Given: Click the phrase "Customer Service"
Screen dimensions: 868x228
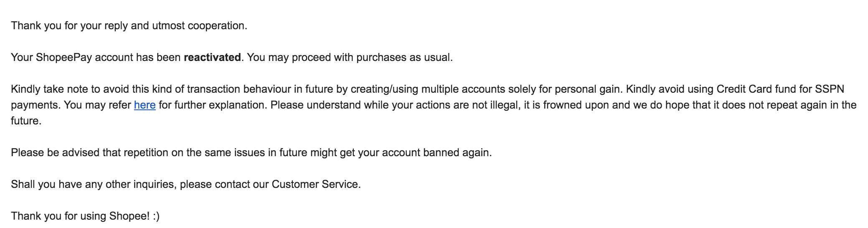Looking at the screenshot, I should [315, 184].
